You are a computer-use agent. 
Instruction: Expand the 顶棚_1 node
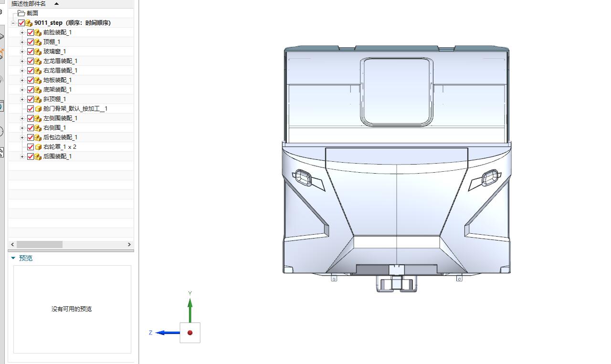(x=22, y=42)
